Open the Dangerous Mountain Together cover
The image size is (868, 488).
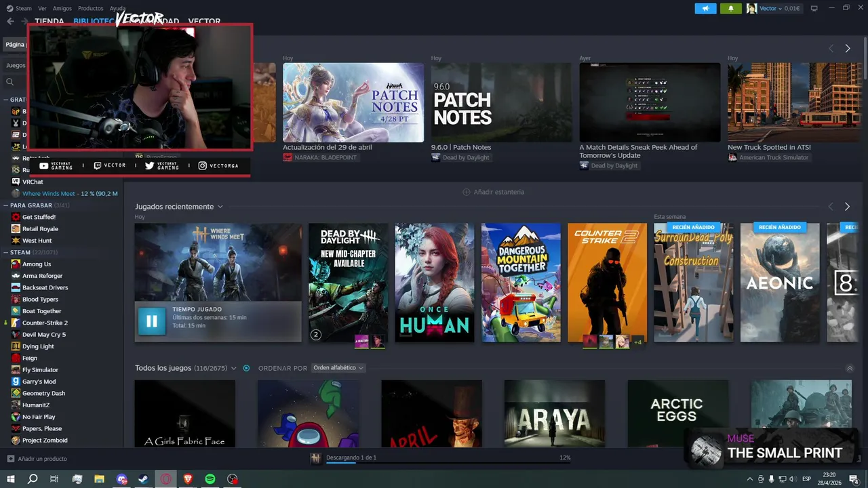click(521, 283)
